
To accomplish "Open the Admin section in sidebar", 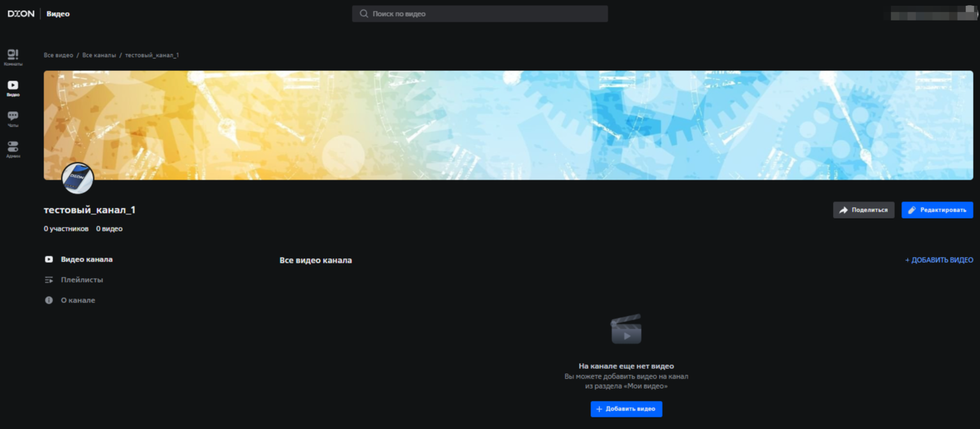I will tap(13, 150).
